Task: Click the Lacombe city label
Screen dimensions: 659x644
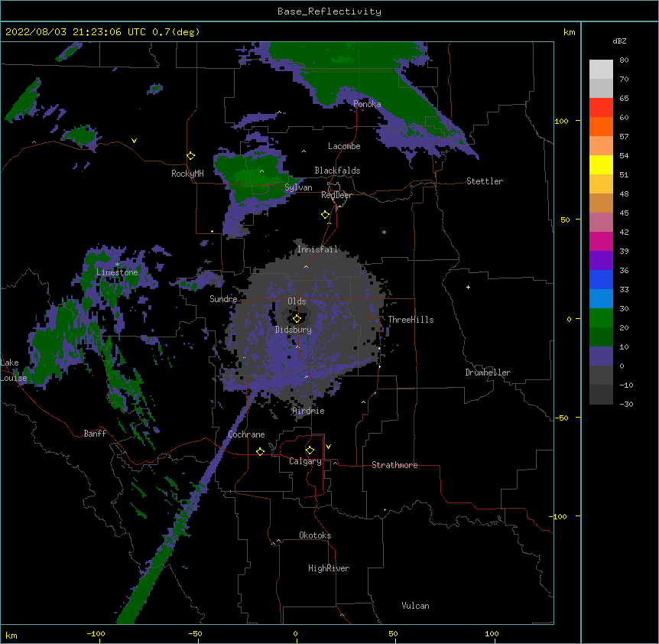Action: pyautogui.click(x=344, y=146)
